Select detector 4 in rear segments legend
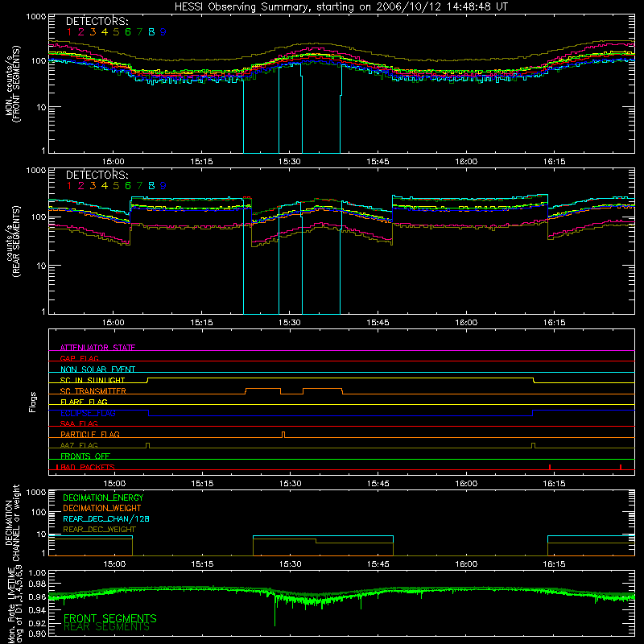This screenshot has height=644, width=644. (105, 186)
